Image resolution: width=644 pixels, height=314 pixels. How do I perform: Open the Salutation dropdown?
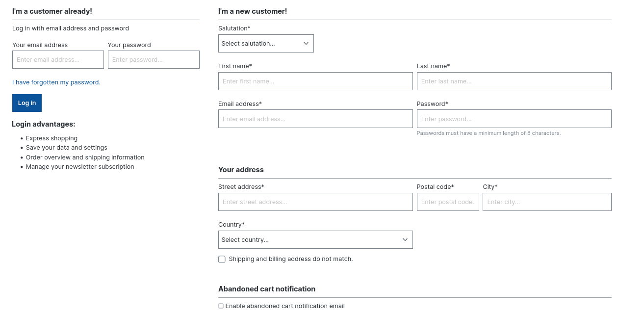pyautogui.click(x=266, y=43)
